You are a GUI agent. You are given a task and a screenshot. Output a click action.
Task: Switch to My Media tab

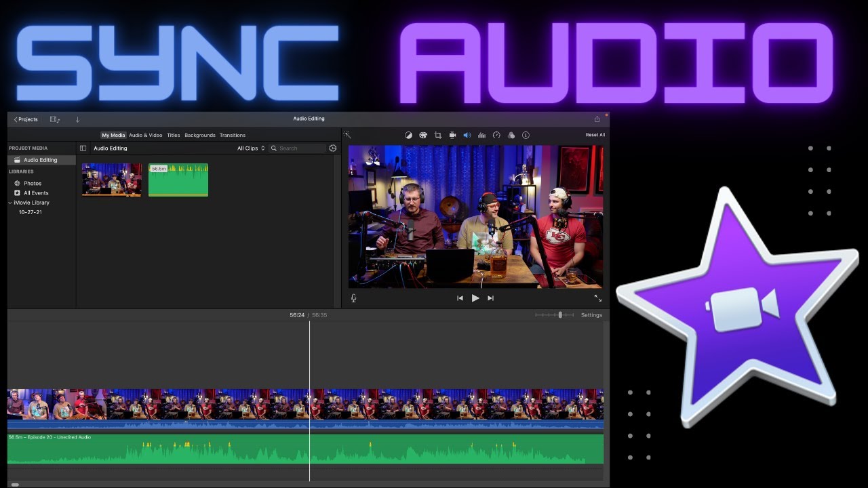pos(113,135)
